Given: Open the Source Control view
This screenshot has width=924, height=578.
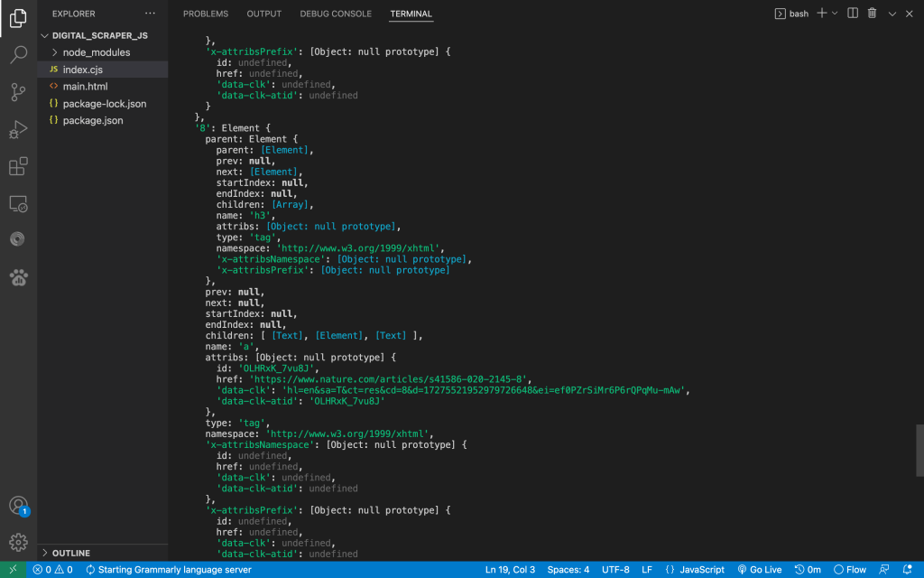Looking at the screenshot, I should [18, 92].
